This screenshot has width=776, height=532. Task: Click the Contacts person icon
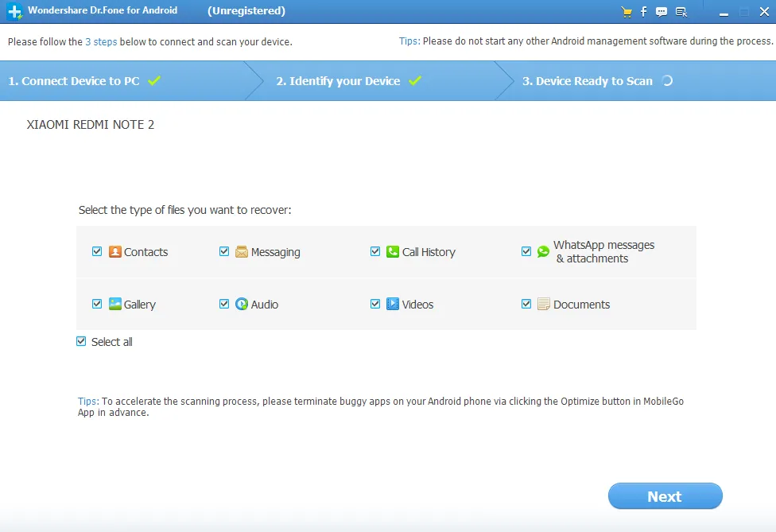tap(115, 252)
